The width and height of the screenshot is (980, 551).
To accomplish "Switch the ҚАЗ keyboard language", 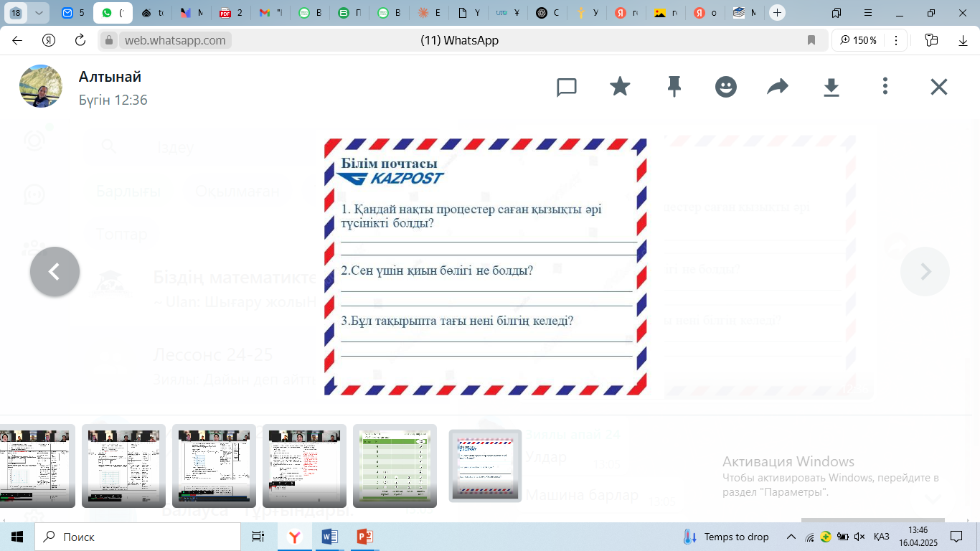I will pos(882,537).
